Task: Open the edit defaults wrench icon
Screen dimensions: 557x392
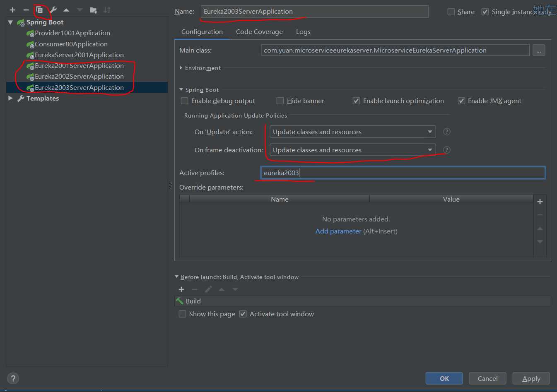Action: coord(53,10)
